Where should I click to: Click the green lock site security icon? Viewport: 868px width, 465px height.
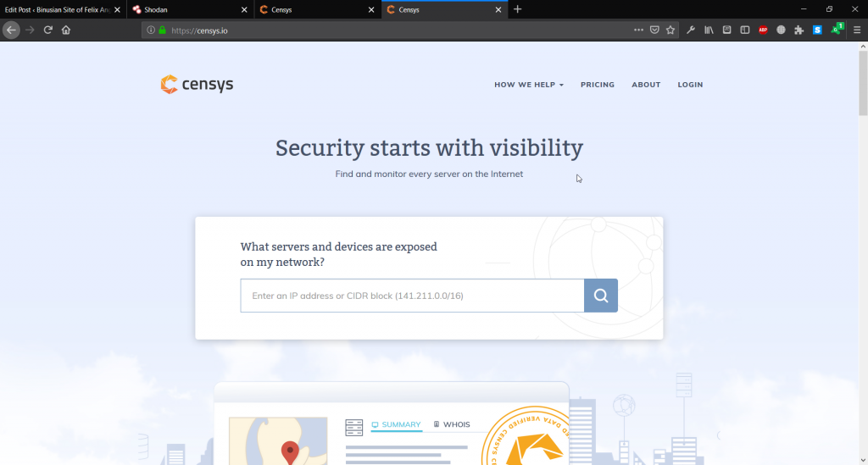pos(162,30)
